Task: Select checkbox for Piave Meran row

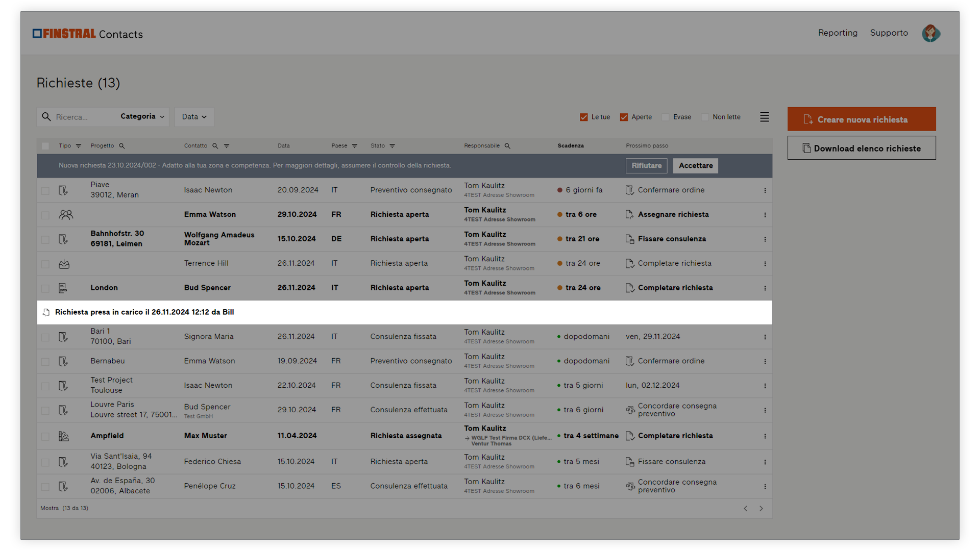Action: (x=45, y=190)
